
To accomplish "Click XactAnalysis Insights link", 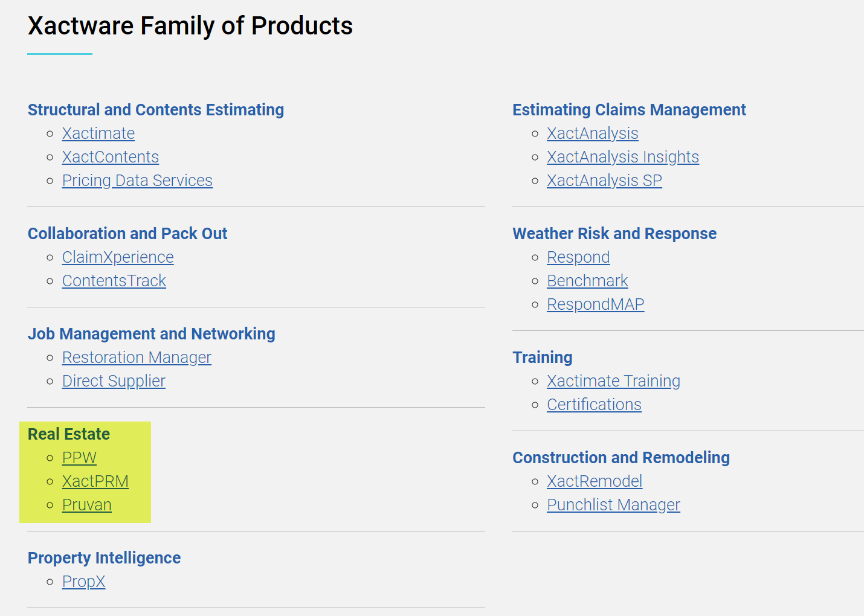I will [622, 157].
